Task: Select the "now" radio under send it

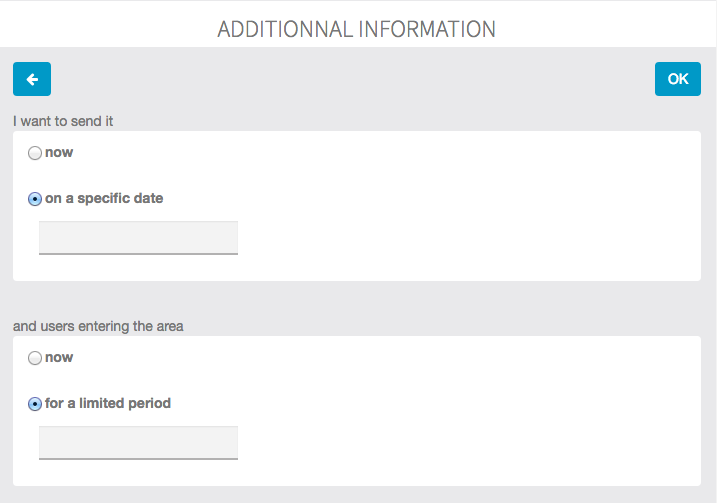Action: pyautogui.click(x=35, y=153)
